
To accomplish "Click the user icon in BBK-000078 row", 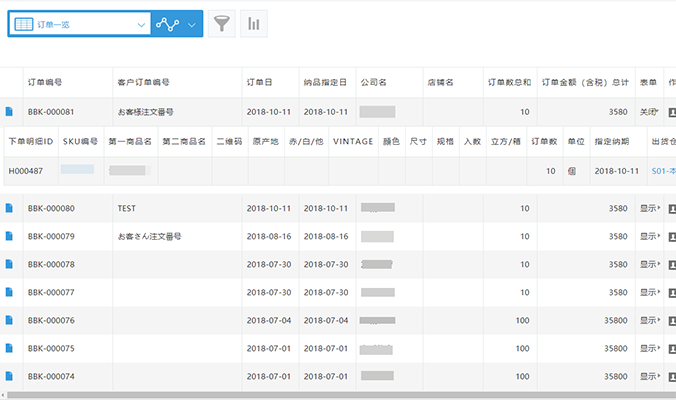I will tap(672, 265).
